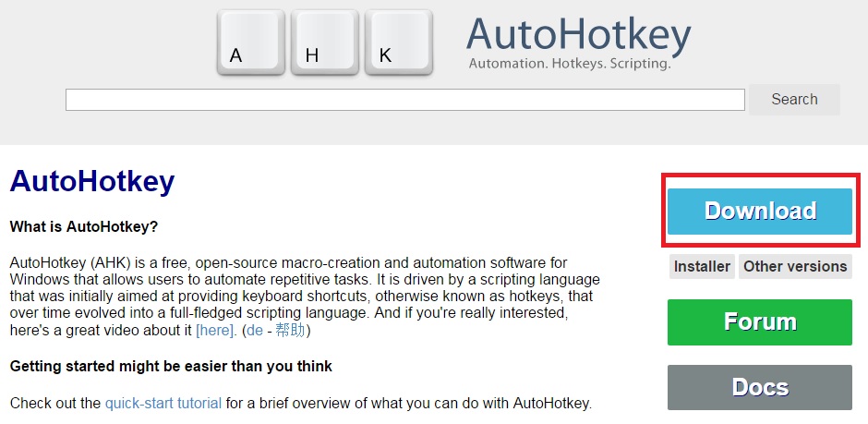868x424 pixels.
Task: Click the 'H' key in the logo
Action: pos(325,42)
